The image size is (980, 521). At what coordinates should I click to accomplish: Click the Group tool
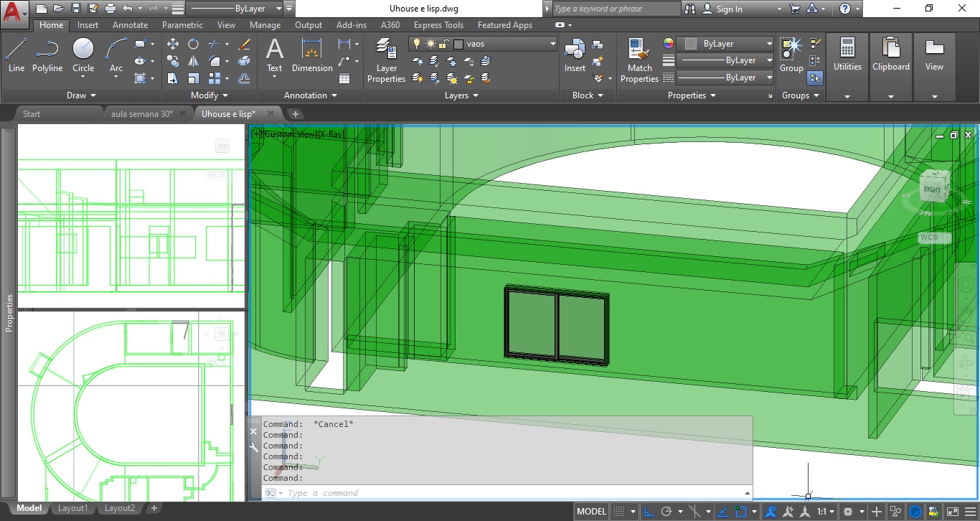(x=791, y=55)
